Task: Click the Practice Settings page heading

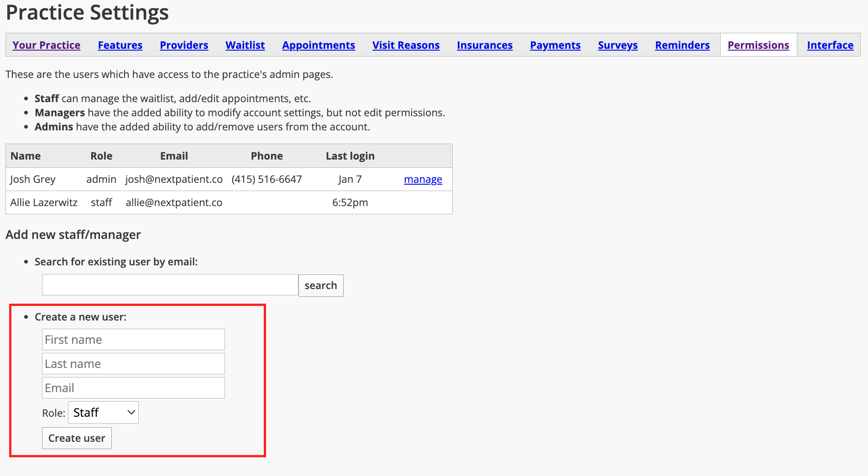Action: [87, 12]
